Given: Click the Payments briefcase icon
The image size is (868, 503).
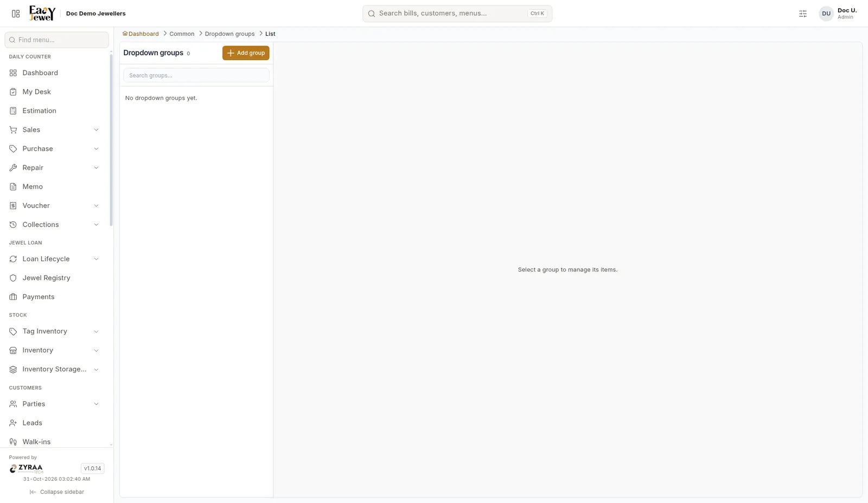Looking at the screenshot, I should coord(13,297).
